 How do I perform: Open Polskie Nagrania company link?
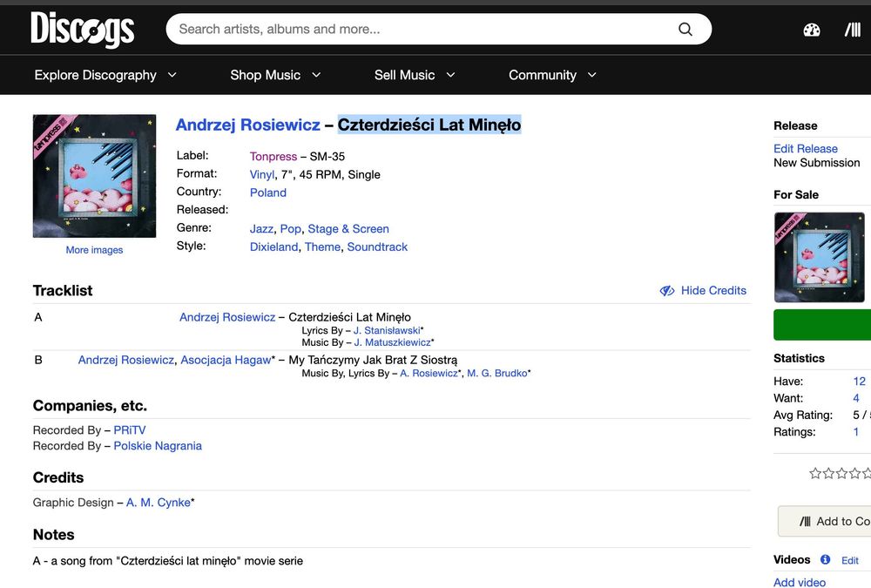coord(158,446)
